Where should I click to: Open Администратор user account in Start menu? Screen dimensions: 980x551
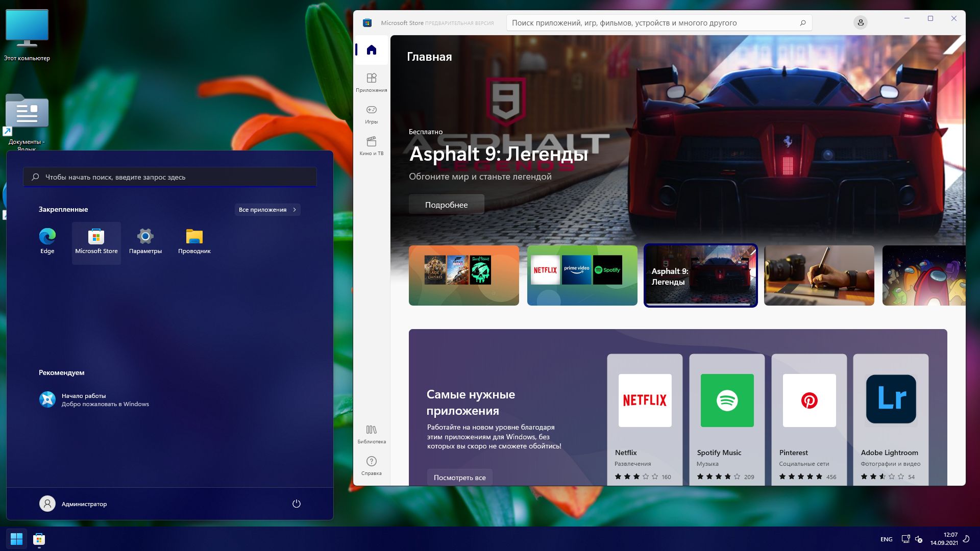pos(73,504)
